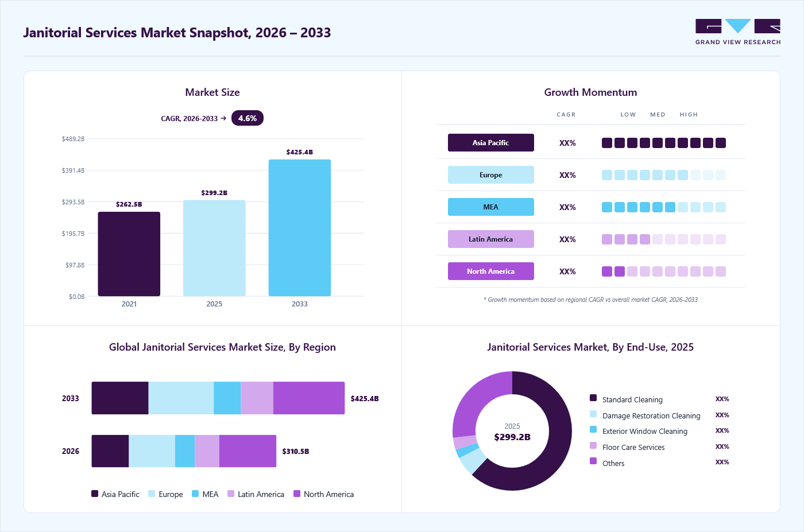The width and height of the screenshot is (804, 532).
Task: Click the growth momentum footnote text
Action: [590, 300]
